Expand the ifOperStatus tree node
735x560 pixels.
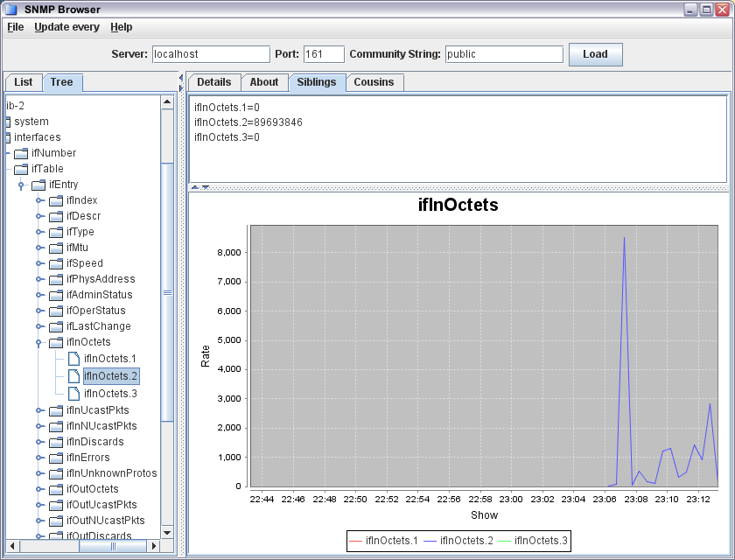pyautogui.click(x=39, y=311)
